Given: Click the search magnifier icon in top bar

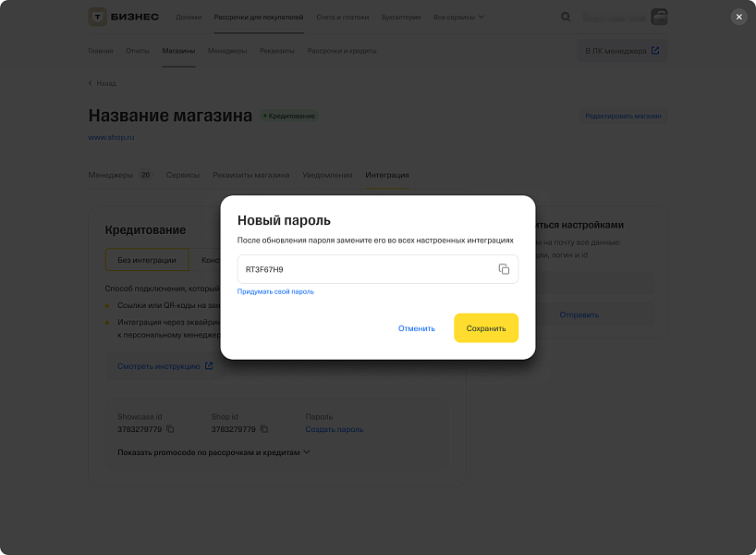Looking at the screenshot, I should (x=566, y=17).
